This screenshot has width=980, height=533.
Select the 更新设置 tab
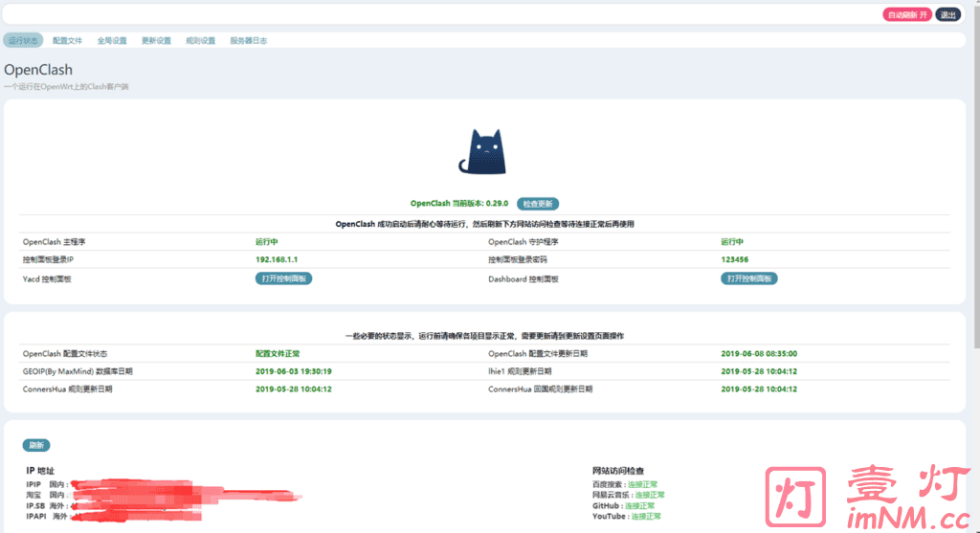[x=156, y=41]
